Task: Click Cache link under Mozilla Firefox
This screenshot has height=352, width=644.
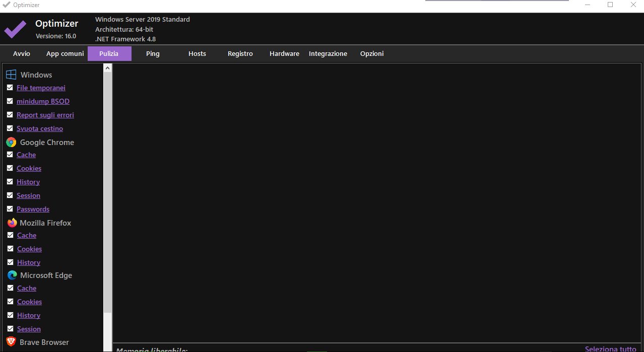Action: point(27,235)
